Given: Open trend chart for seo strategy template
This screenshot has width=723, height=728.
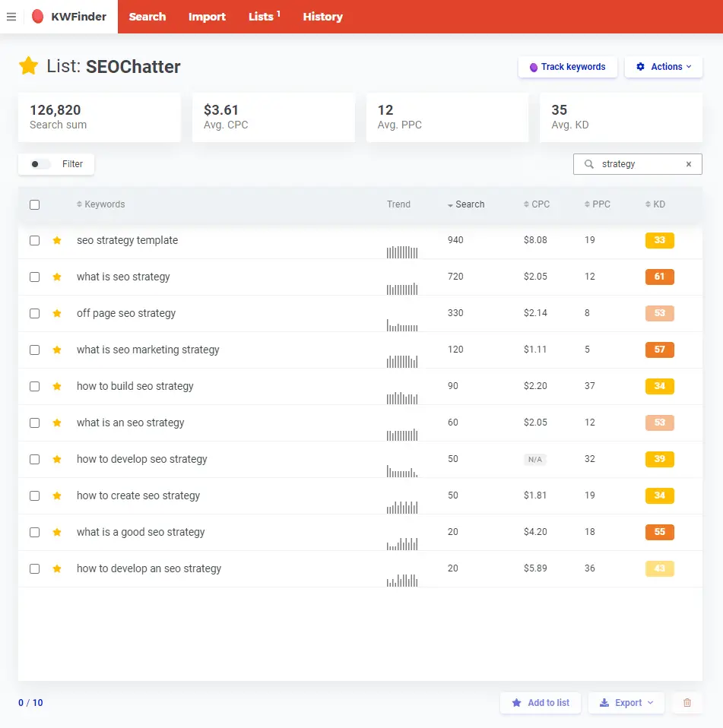Looking at the screenshot, I should pyautogui.click(x=402, y=252).
